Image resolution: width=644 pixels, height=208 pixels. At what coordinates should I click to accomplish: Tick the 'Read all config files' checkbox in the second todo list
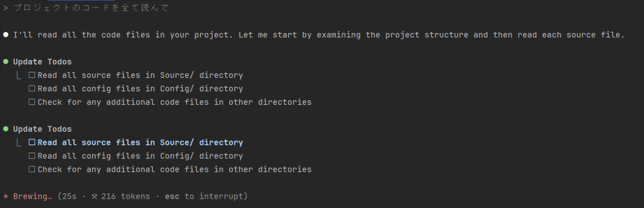coord(32,156)
